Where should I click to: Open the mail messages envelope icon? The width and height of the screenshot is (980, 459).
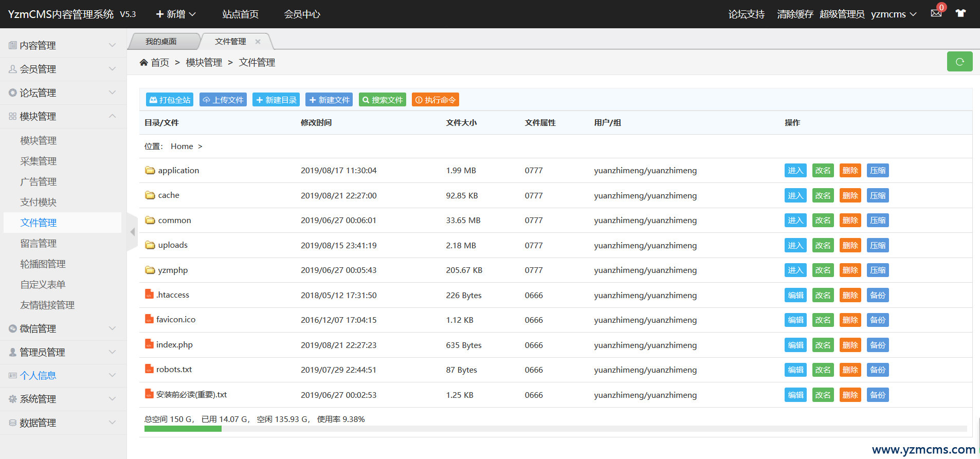click(x=936, y=13)
